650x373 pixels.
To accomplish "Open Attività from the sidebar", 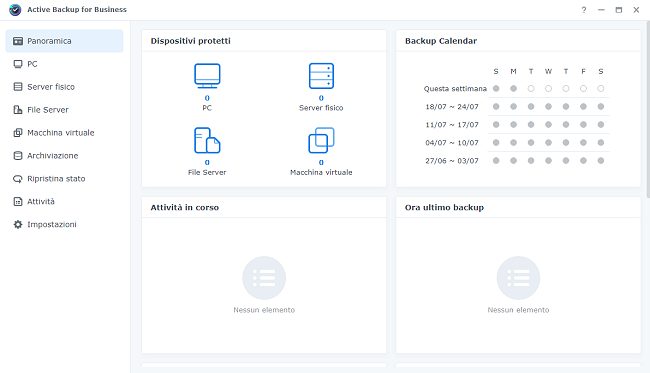I will click(x=64, y=201).
